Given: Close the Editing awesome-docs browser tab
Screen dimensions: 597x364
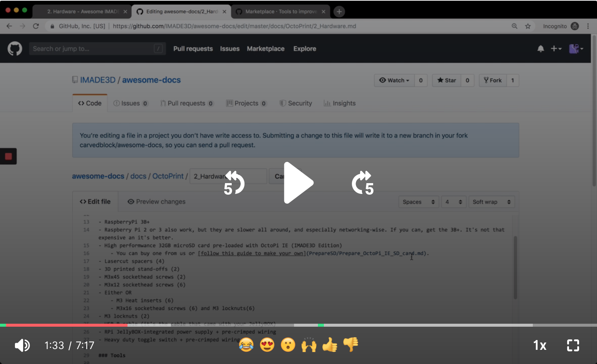Looking at the screenshot, I should (x=224, y=12).
